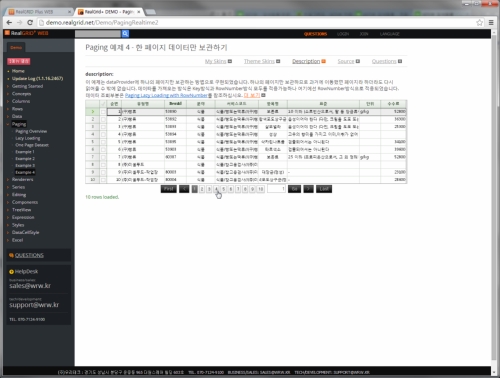Bookmark page with star icon
500x378 pixels.
[479, 23]
